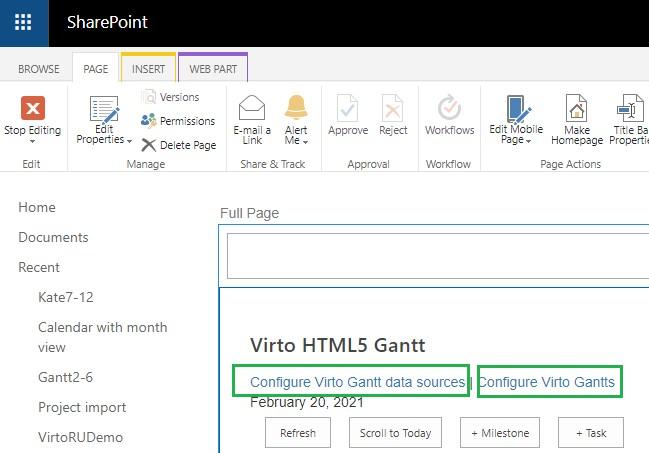
Task: Click the + Task button
Action: pos(591,433)
